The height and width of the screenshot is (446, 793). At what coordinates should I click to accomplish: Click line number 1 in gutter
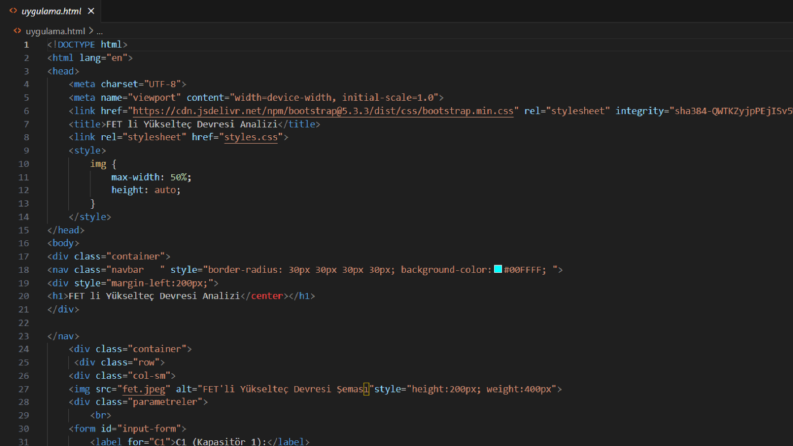click(x=26, y=45)
